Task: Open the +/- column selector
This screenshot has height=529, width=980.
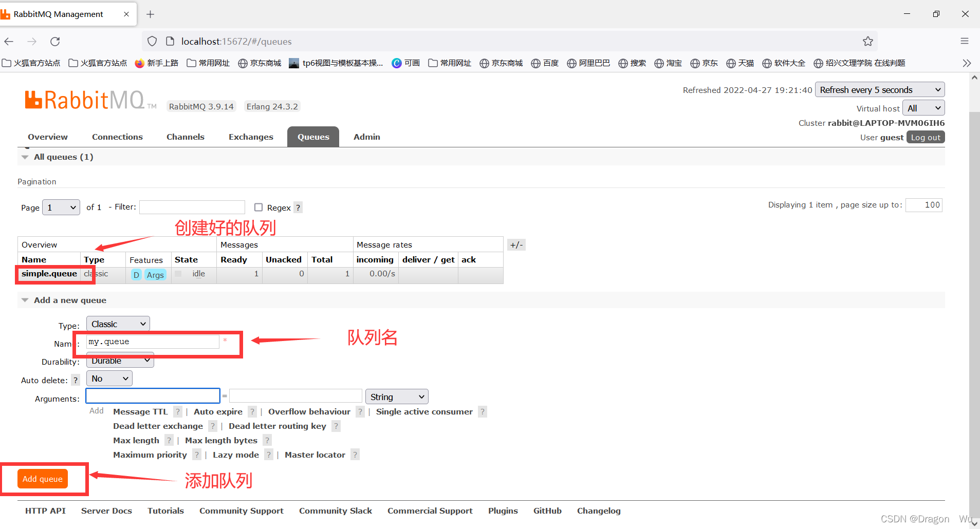Action: [x=516, y=244]
